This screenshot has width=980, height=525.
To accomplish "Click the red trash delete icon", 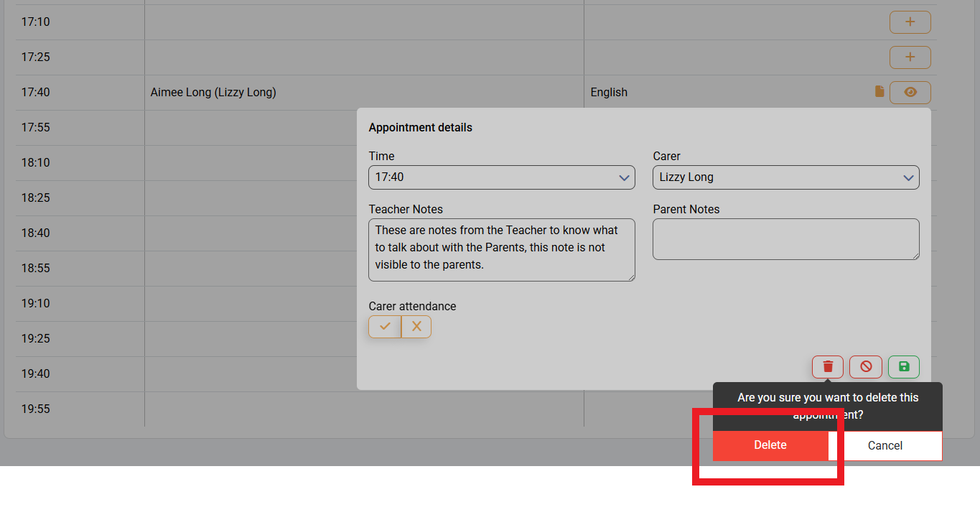I will coord(828,367).
